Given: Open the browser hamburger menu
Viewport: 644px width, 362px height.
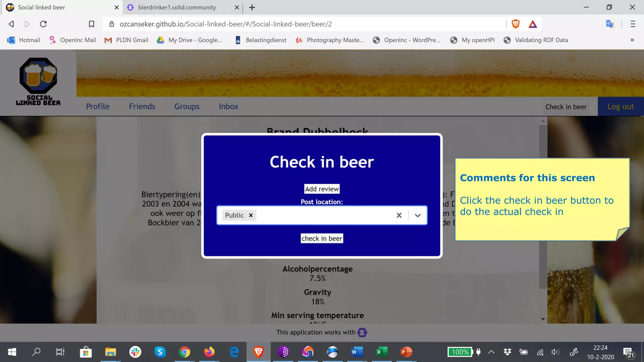Looking at the screenshot, I should point(633,24).
